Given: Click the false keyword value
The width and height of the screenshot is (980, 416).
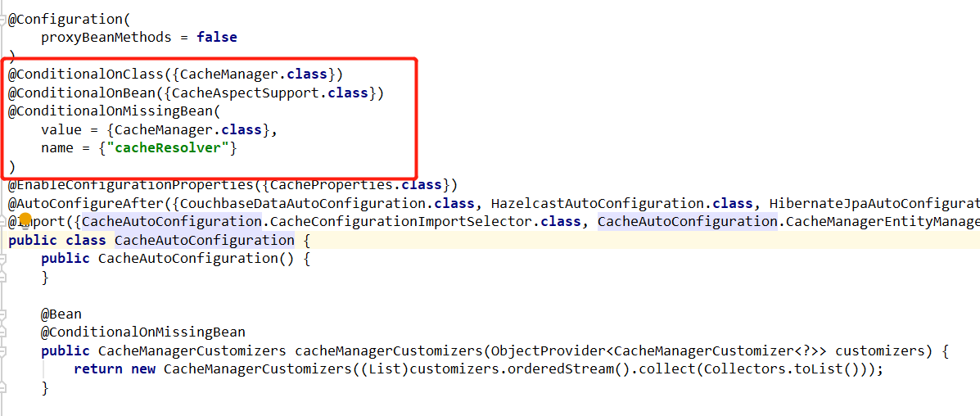Looking at the screenshot, I should coord(217,38).
